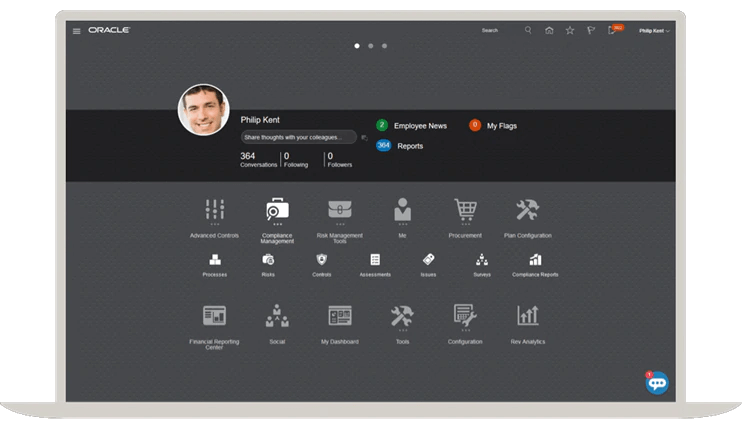Open Favorites star icon in header
743x427 pixels.
[570, 31]
